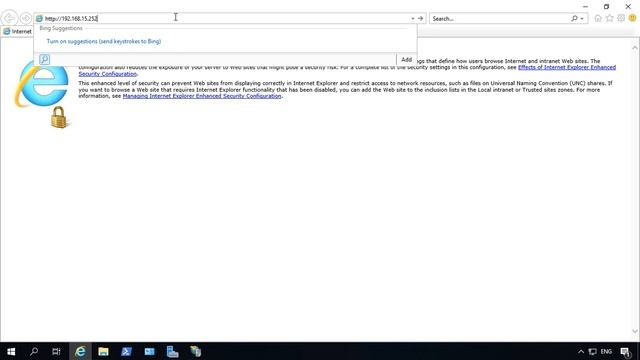640x360 pixels.
Task: Restore down the browser window
Action: pos(607,7)
